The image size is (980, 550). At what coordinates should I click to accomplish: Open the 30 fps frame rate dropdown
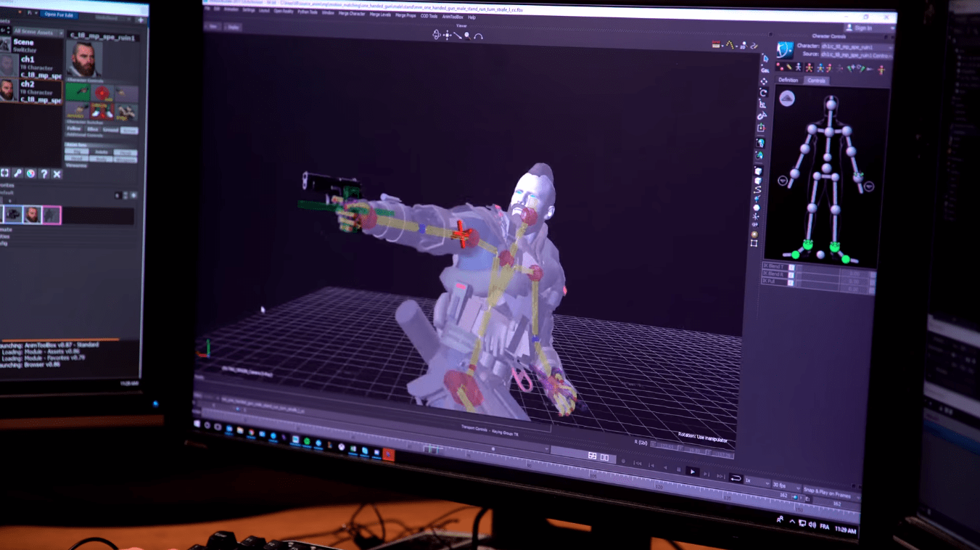(787, 485)
